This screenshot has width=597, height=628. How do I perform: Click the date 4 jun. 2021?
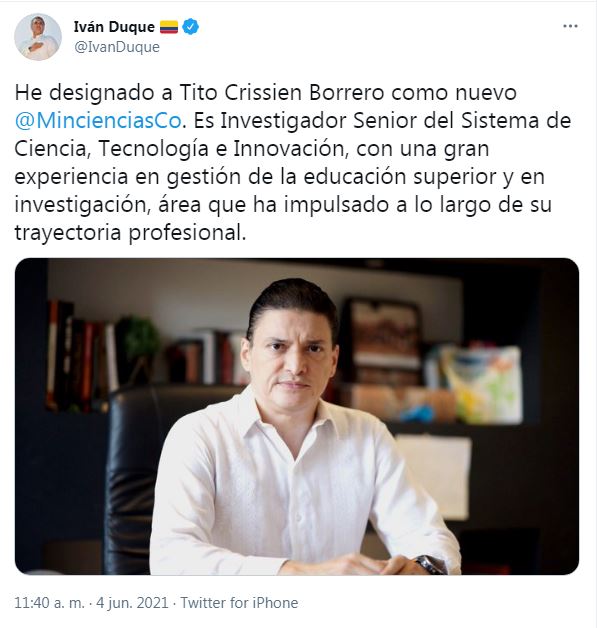pos(132,603)
